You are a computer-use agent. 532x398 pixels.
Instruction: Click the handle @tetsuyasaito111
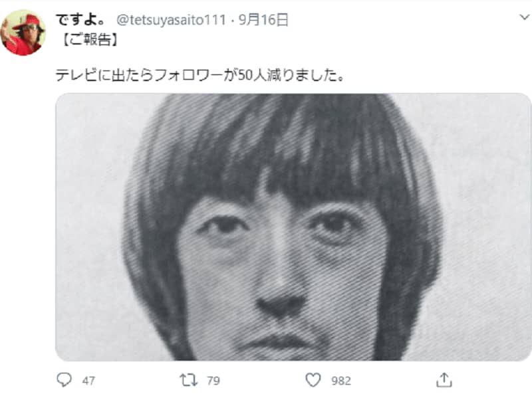point(172,21)
